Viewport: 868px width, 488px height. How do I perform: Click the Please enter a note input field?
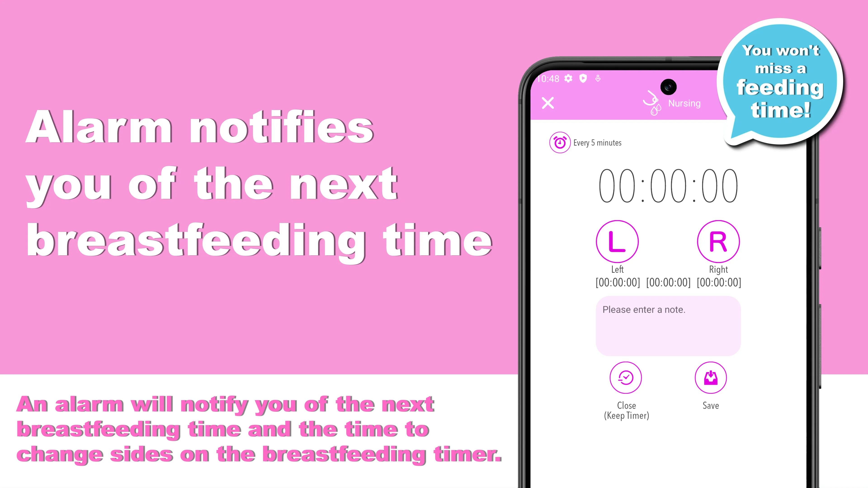(668, 325)
